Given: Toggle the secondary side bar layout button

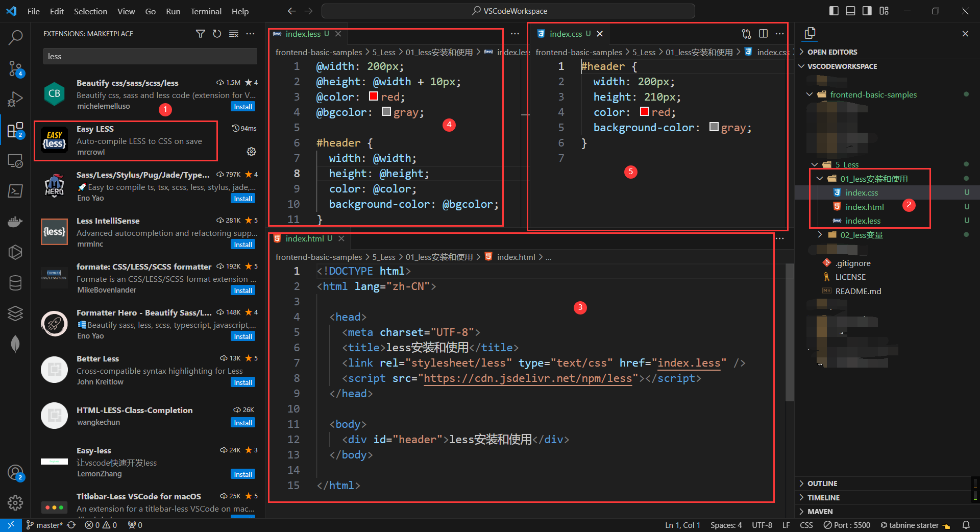Looking at the screenshot, I should [867, 11].
